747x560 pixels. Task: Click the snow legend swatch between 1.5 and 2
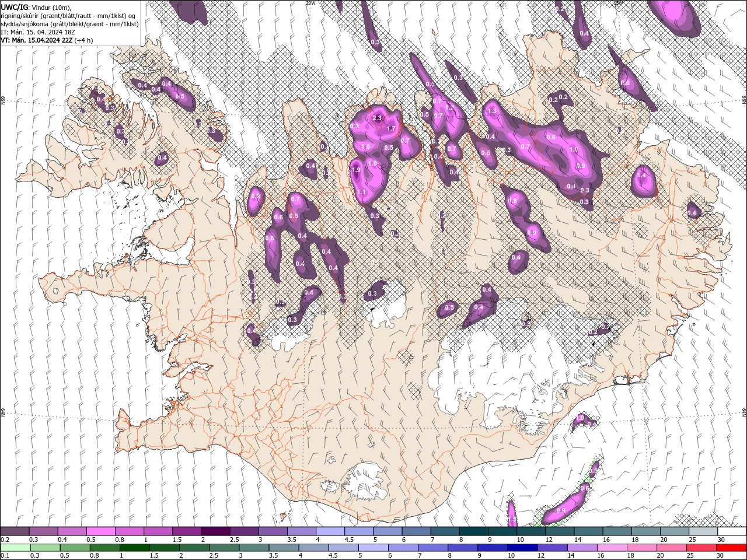click(x=186, y=531)
